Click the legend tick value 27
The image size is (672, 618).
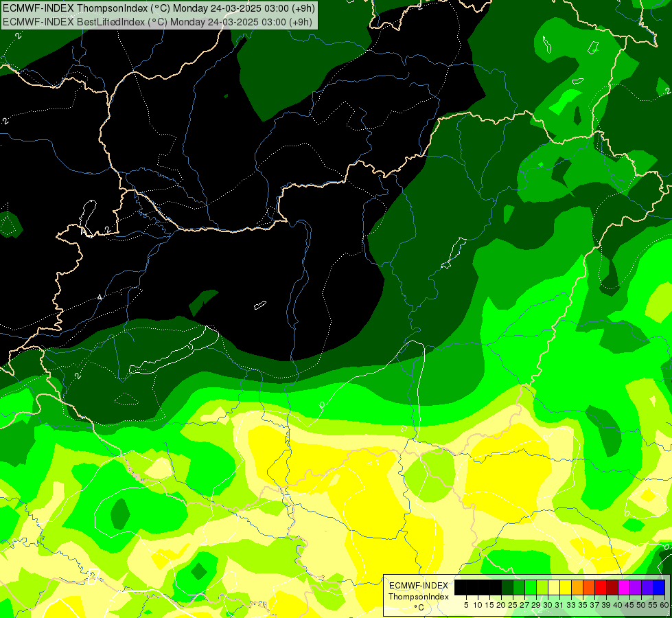[x=524, y=605]
